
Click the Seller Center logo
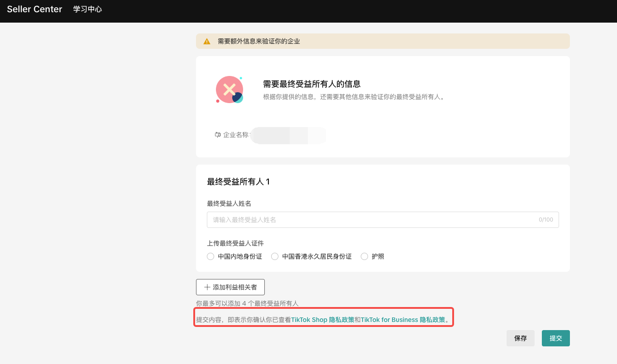click(34, 9)
